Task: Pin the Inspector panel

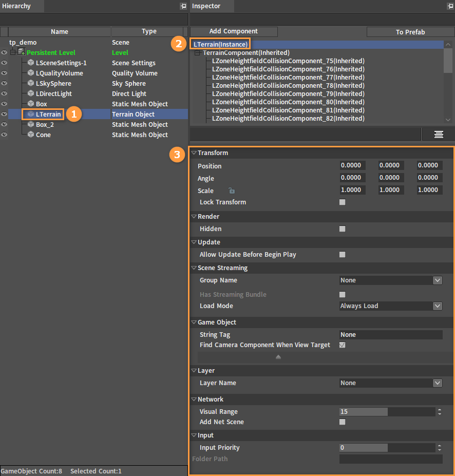Action: (x=450, y=6)
